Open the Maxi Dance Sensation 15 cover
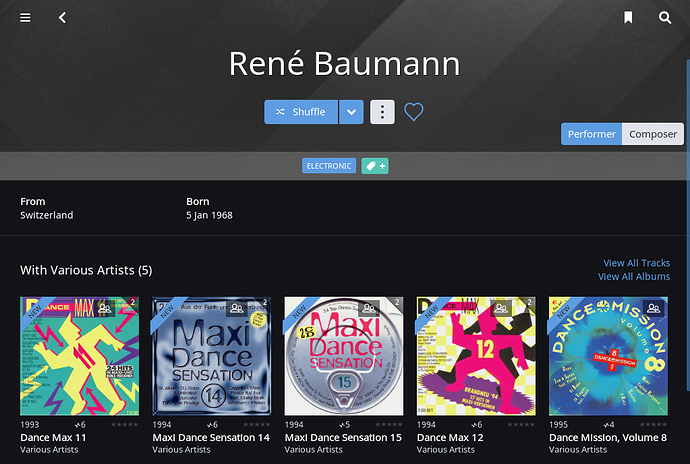 [x=344, y=356]
